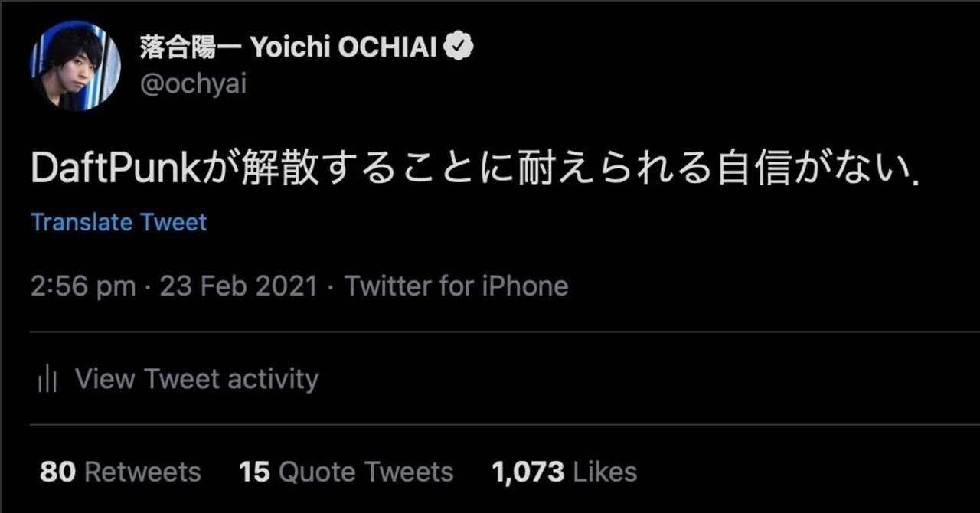This screenshot has width=980, height=513.
Task: Click the retweet count number 80
Action: (x=57, y=472)
